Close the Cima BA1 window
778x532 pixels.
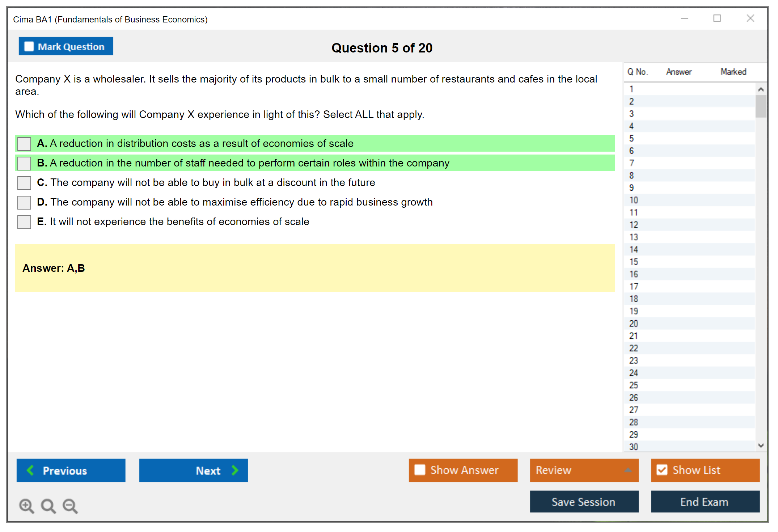(750, 18)
